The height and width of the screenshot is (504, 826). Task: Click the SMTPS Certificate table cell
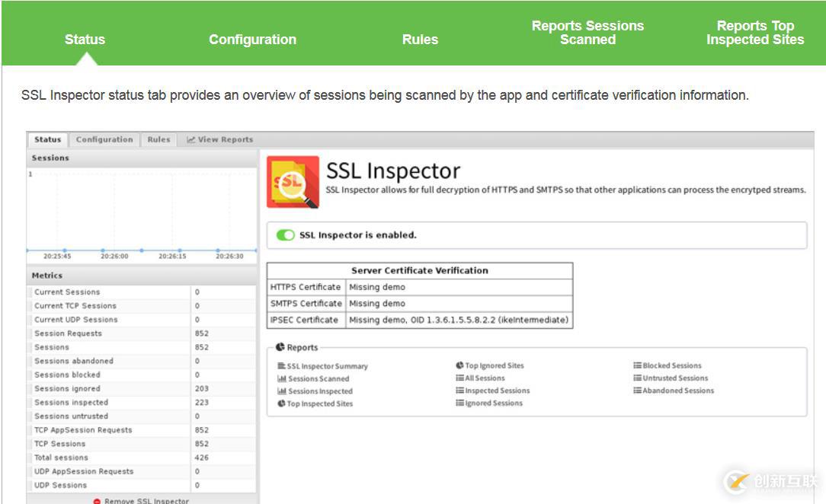click(x=306, y=304)
